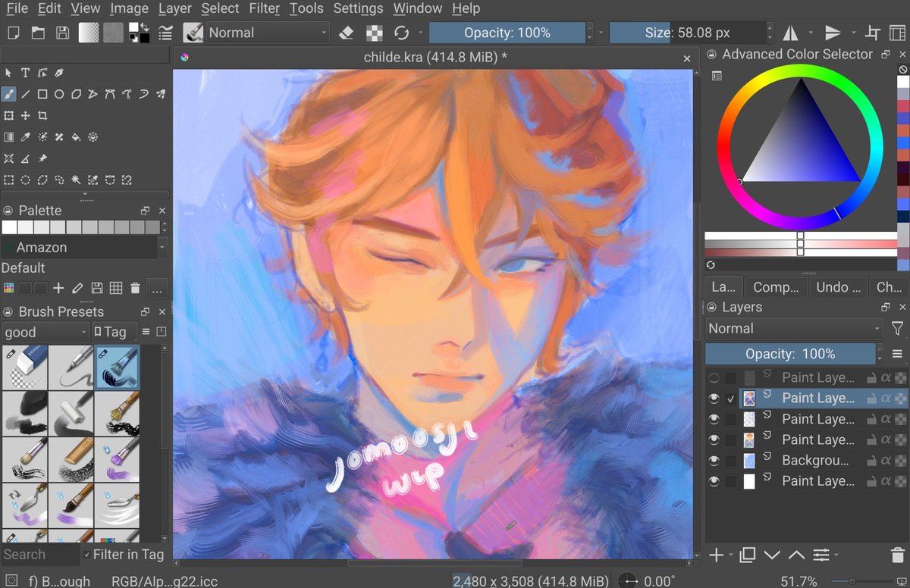This screenshot has width=910, height=588.
Task: Select the Move tool
Action: coord(25,115)
